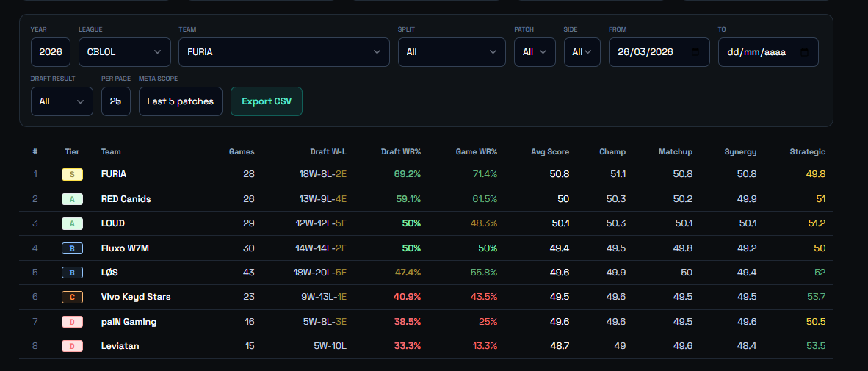Sort by the # rank column header

tap(35, 152)
